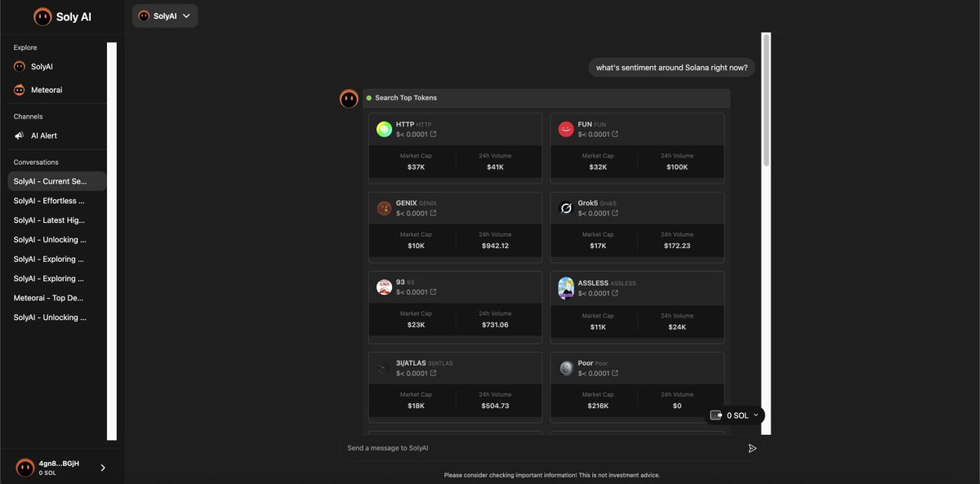Click the 93 token logo
Image resolution: width=980 pixels, height=484 pixels.
click(x=384, y=287)
